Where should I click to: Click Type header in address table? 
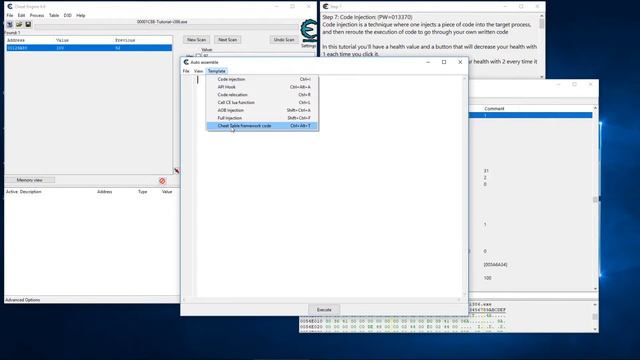click(142, 191)
